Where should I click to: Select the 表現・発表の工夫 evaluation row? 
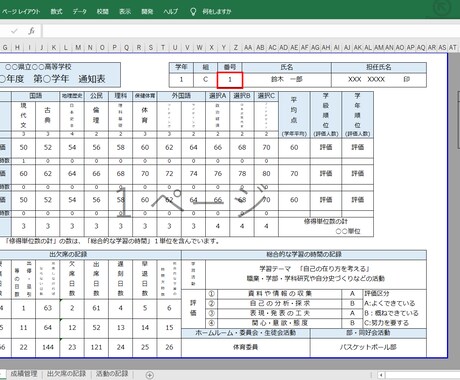pos(280,313)
